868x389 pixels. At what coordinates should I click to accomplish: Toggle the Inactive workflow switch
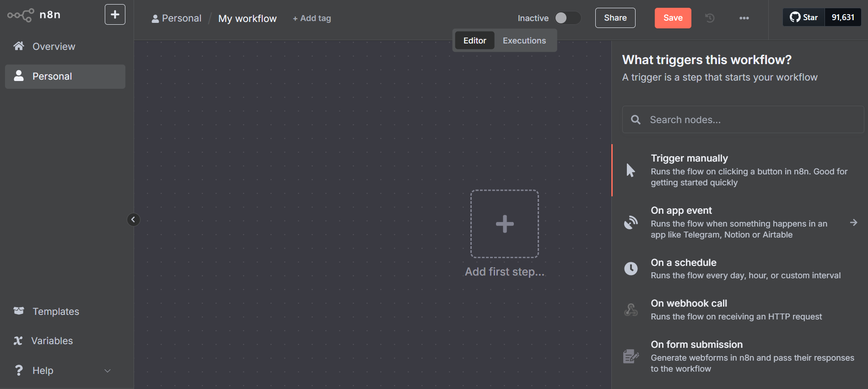click(x=568, y=18)
